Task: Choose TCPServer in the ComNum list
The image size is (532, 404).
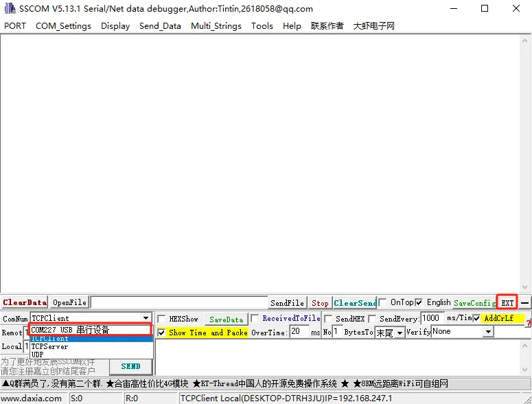Action: click(x=50, y=347)
